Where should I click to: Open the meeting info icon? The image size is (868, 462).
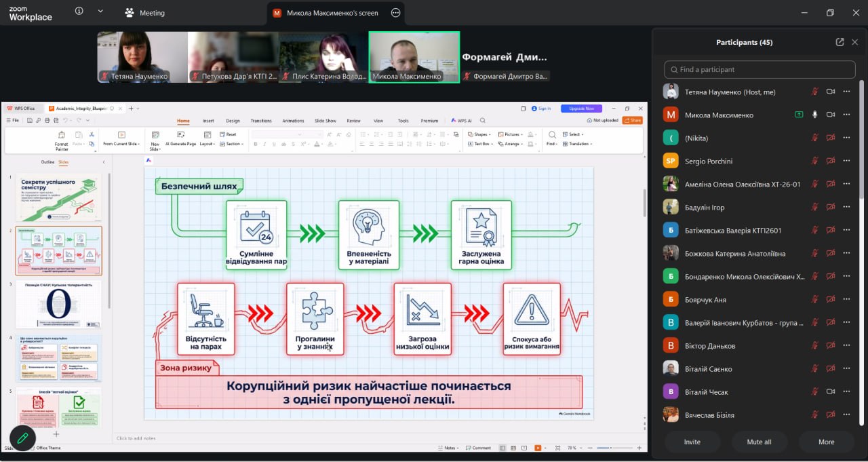79,12
